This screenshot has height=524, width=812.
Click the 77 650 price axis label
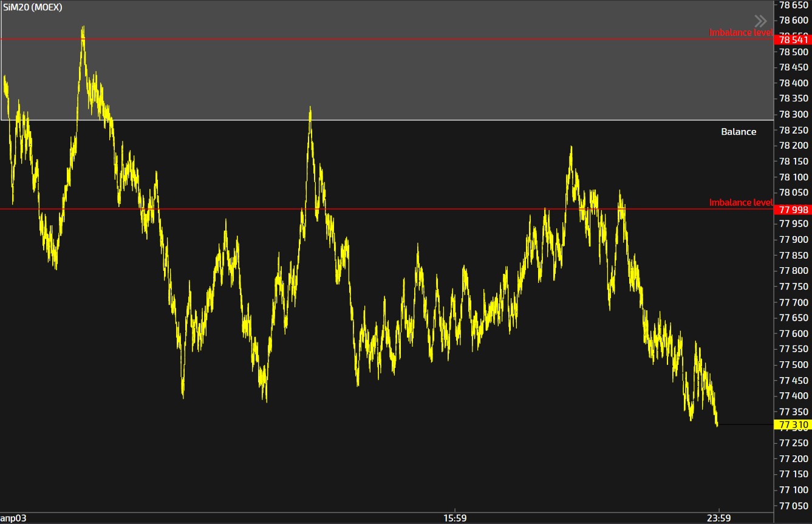(794, 318)
